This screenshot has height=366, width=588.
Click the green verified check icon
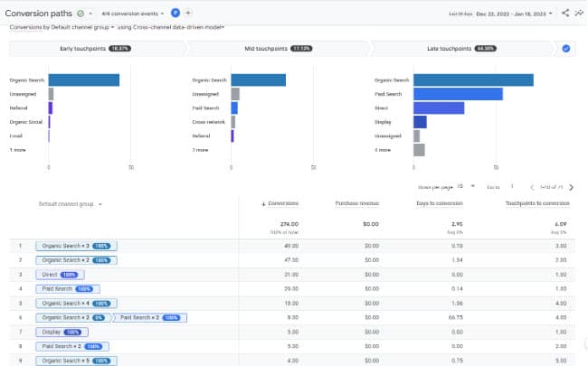[x=81, y=14]
